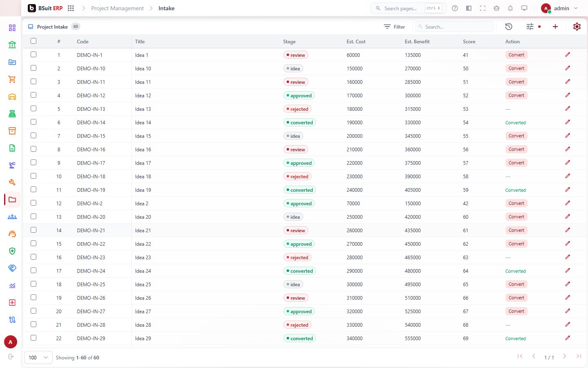Sort by the Score column header
Viewport: 588px width, 368px height.
click(469, 41)
